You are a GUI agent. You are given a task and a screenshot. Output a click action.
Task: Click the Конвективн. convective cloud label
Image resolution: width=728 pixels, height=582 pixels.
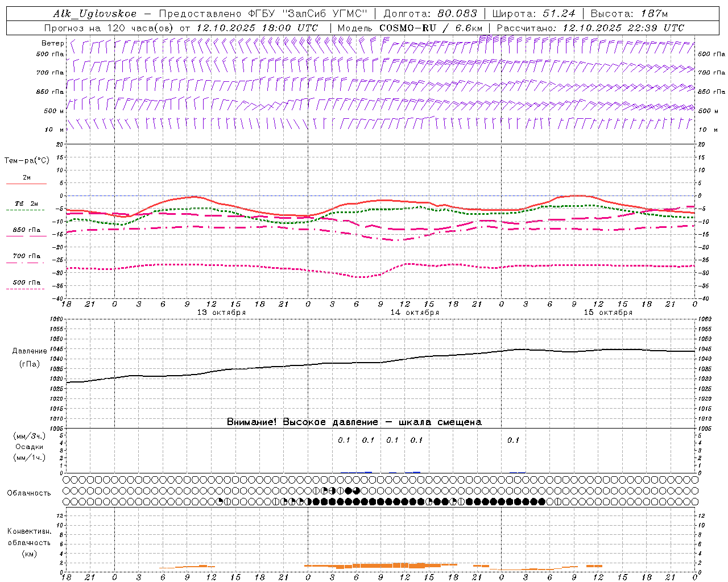[30, 531]
